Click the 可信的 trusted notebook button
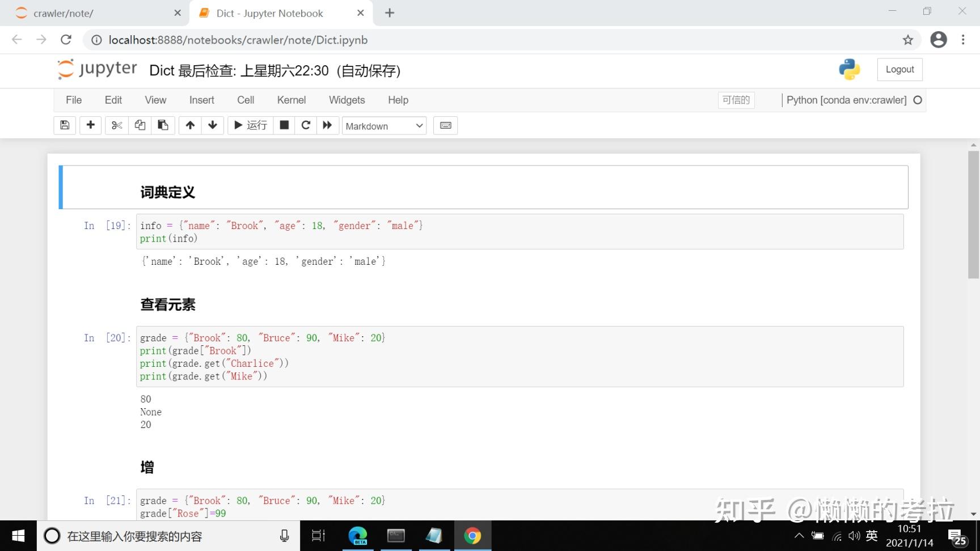980x551 pixels. (736, 100)
